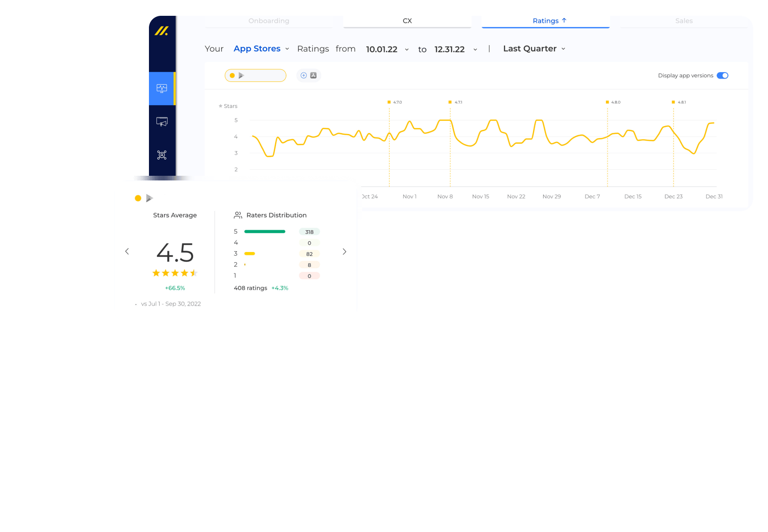Click the five-star rating row
This screenshot has width=768, height=532.
276,232
